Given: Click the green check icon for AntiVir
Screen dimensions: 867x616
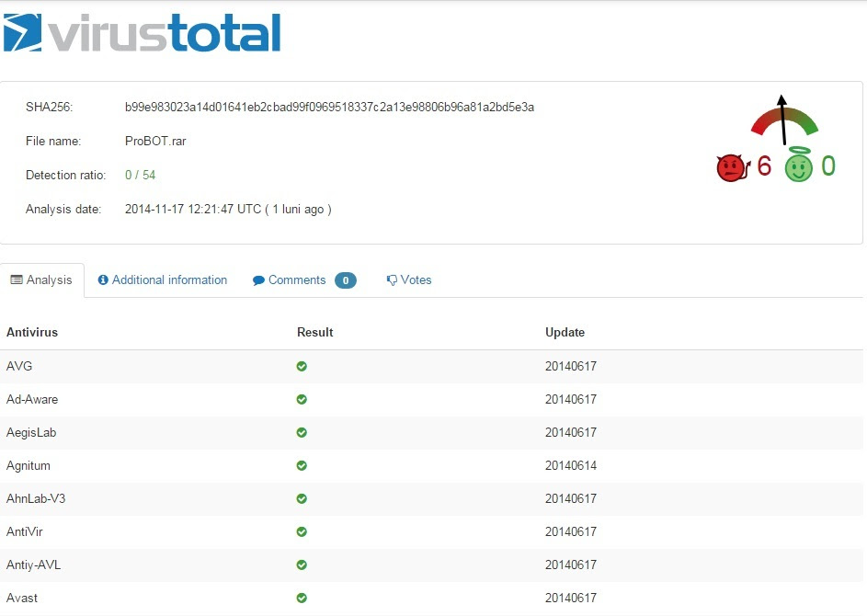Looking at the screenshot, I should 302,532.
